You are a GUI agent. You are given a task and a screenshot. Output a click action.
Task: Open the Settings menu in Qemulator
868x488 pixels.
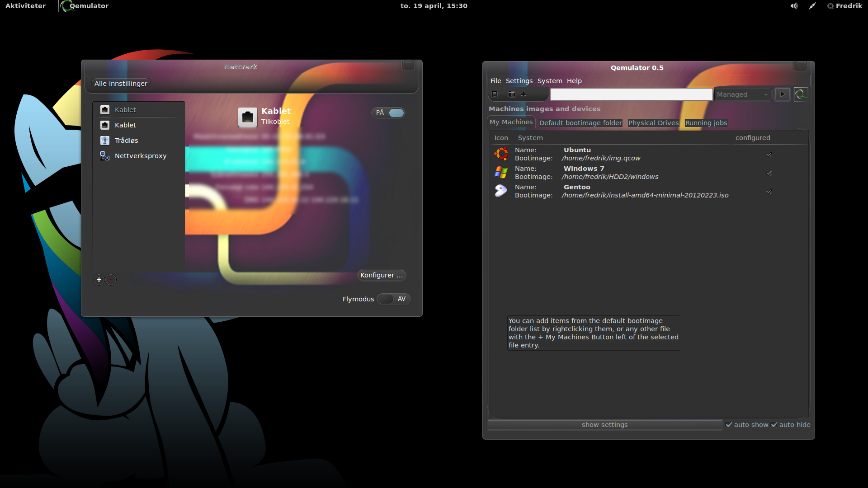tap(519, 81)
